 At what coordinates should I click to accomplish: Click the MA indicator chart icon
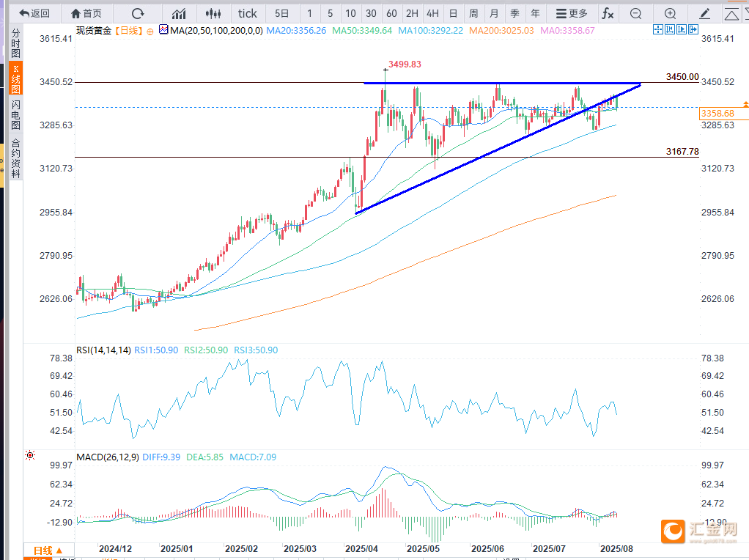[x=163, y=29]
